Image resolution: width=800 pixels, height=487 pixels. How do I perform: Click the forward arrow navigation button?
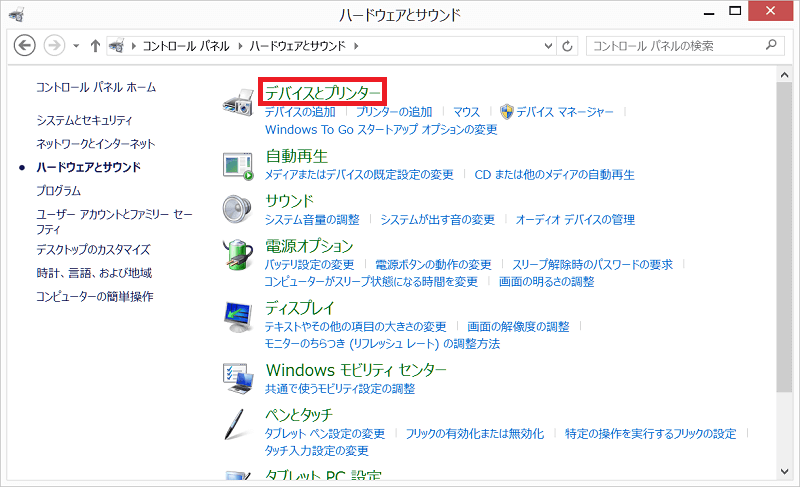point(54,46)
